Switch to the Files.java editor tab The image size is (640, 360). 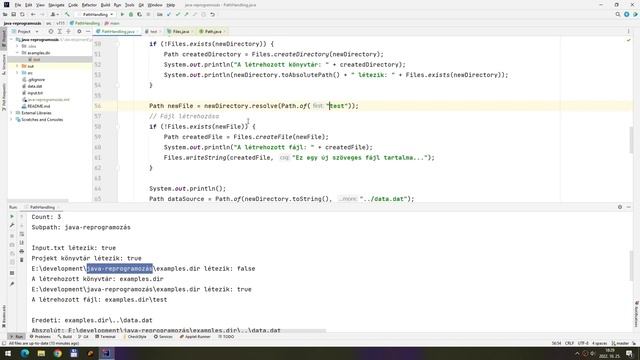180,31
